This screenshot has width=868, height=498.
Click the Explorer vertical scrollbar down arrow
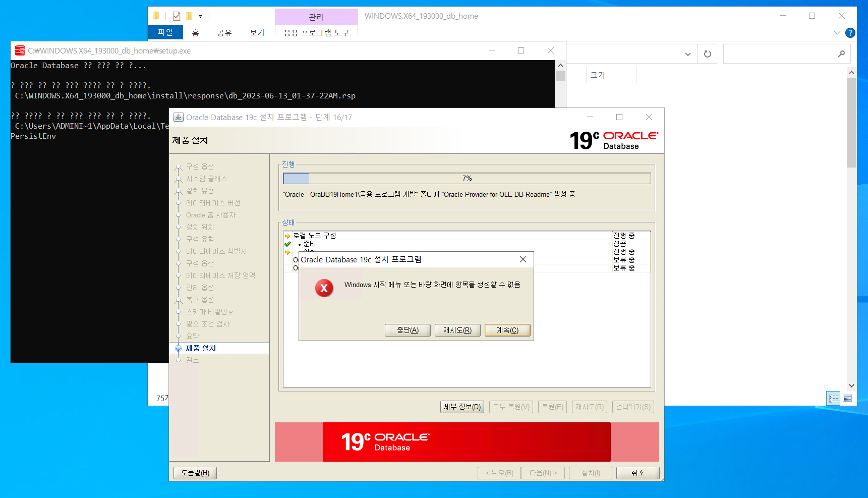tap(851, 385)
